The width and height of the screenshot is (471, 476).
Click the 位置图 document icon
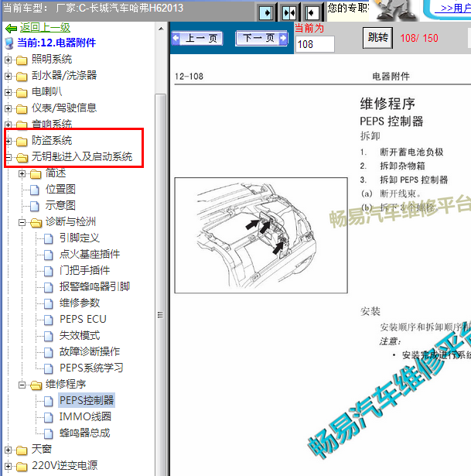[35, 190]
